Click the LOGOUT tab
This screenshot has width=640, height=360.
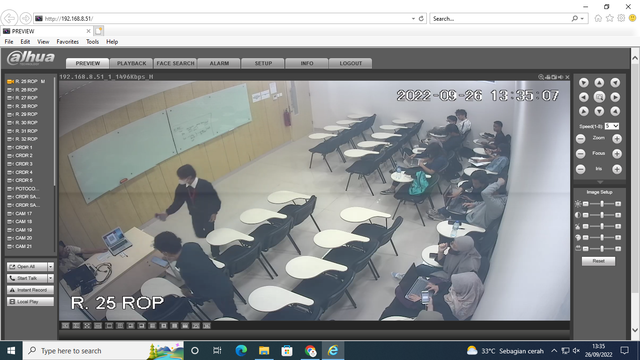tap(351, 63)
